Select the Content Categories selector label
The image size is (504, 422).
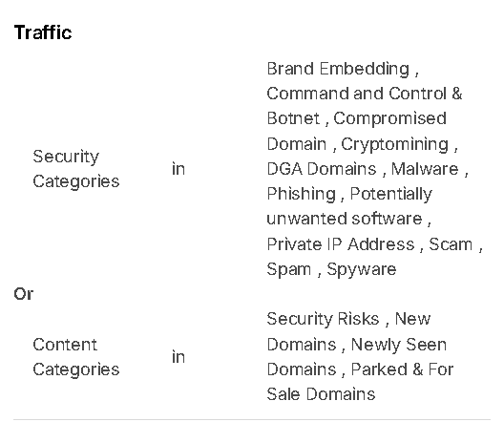coord(75,357)
